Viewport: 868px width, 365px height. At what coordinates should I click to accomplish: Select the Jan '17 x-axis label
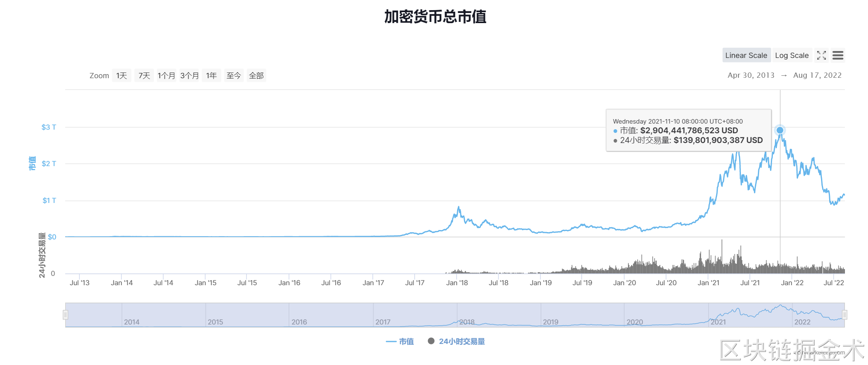pos(373,283)
